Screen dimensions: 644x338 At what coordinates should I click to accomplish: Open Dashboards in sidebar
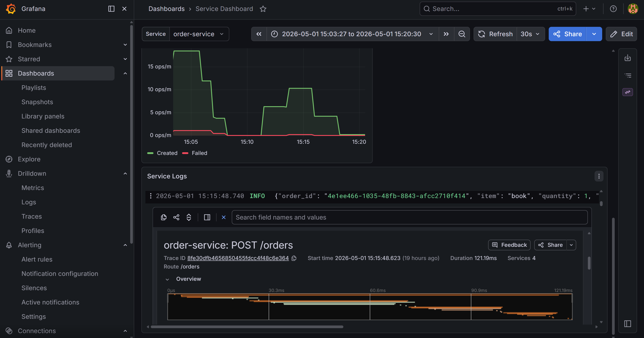pos(58,74)
